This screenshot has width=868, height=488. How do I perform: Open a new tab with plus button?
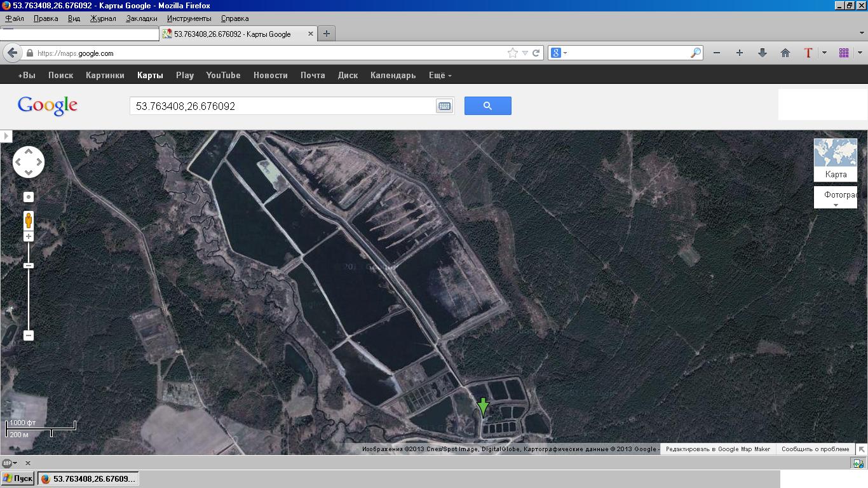(327, 34)
